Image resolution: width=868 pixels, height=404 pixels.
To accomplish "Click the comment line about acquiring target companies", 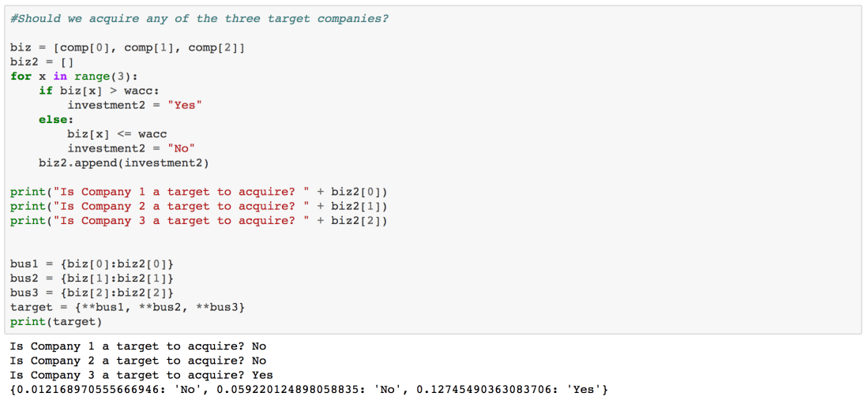I will 199,18.
